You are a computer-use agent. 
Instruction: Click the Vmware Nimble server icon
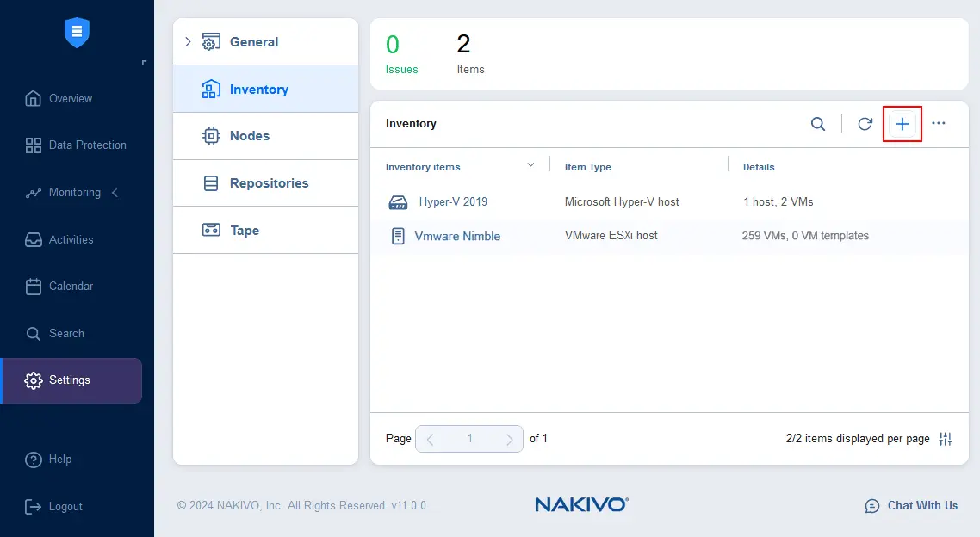coord(398,236)
